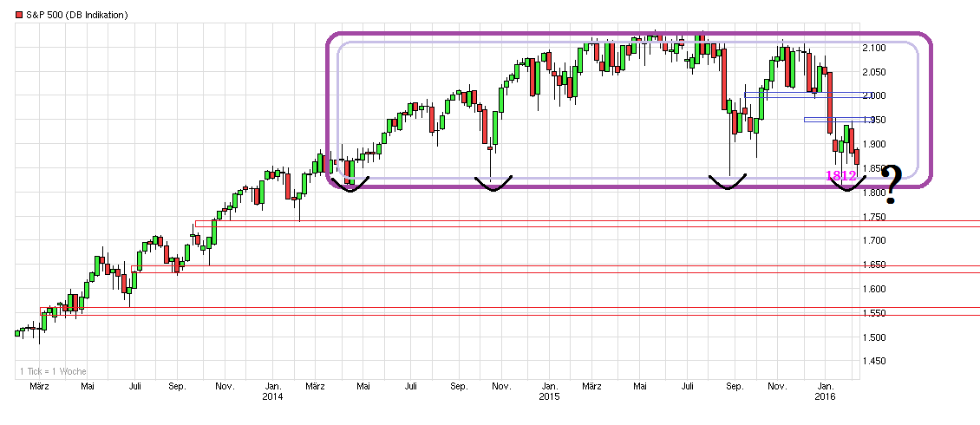Click the 1.650 price axis label

[x=876, y=265]
